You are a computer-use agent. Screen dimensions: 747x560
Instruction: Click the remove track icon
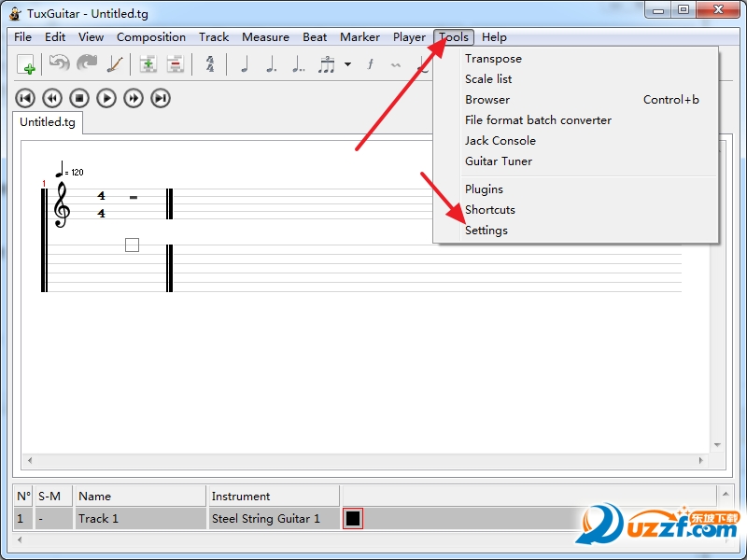pyautogui.click(x=176, y=63)
